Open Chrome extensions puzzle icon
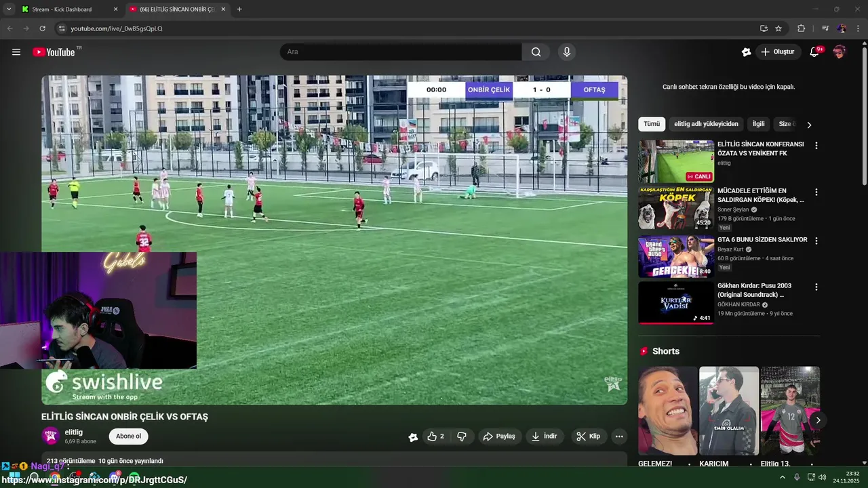868x488 pixels. point(801,28)
